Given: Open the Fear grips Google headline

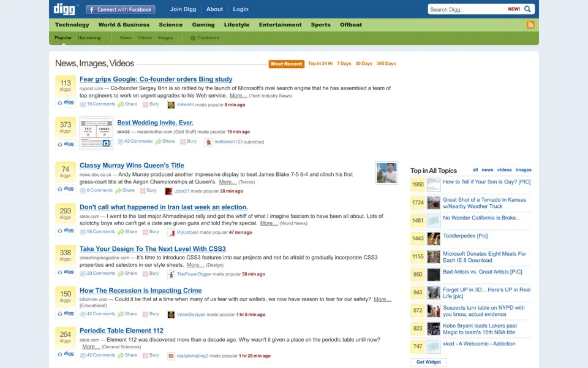Looking at the screenshot, I should click(x=156, y=79).
